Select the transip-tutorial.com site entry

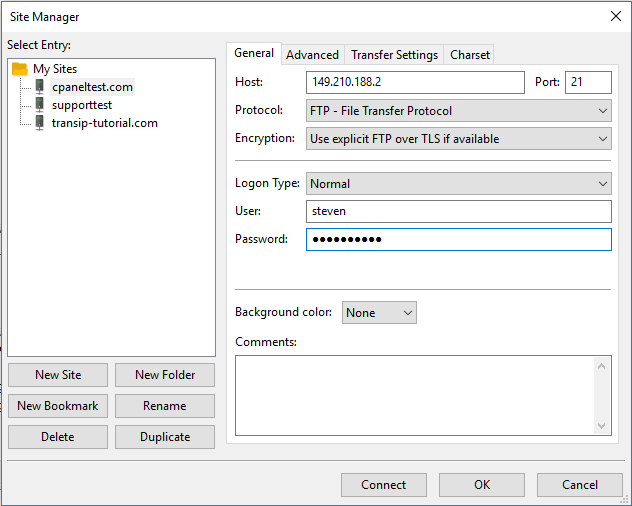pos(105,123)
